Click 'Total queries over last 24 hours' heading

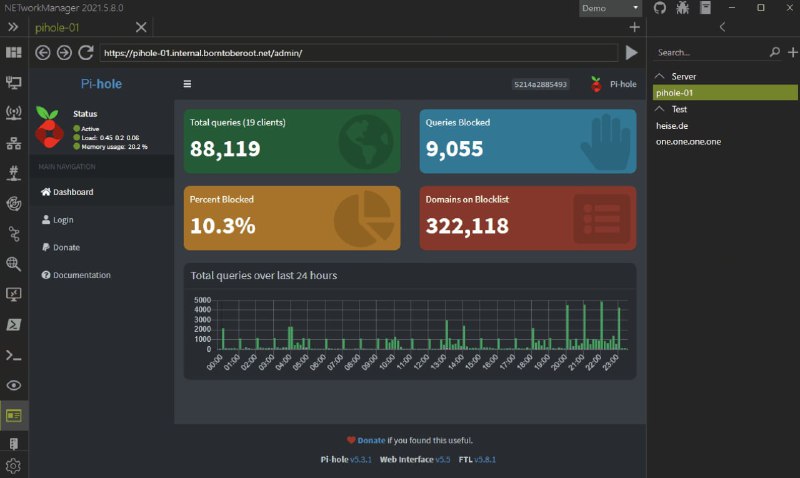point(264,275)
